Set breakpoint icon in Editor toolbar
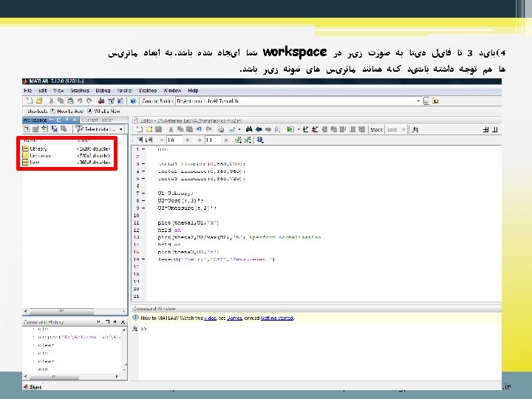Screen dimensions: 532x399 coord(305,129)
